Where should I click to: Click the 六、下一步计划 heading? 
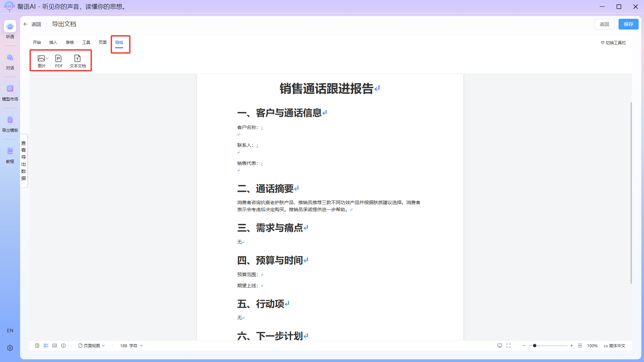(x=270, y=336)
